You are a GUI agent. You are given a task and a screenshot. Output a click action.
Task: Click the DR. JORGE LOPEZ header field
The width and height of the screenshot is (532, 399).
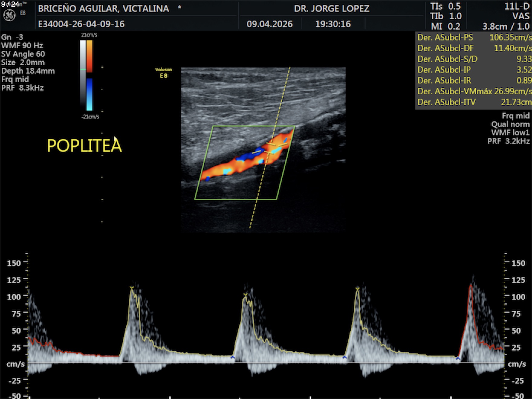pos(332,8)
